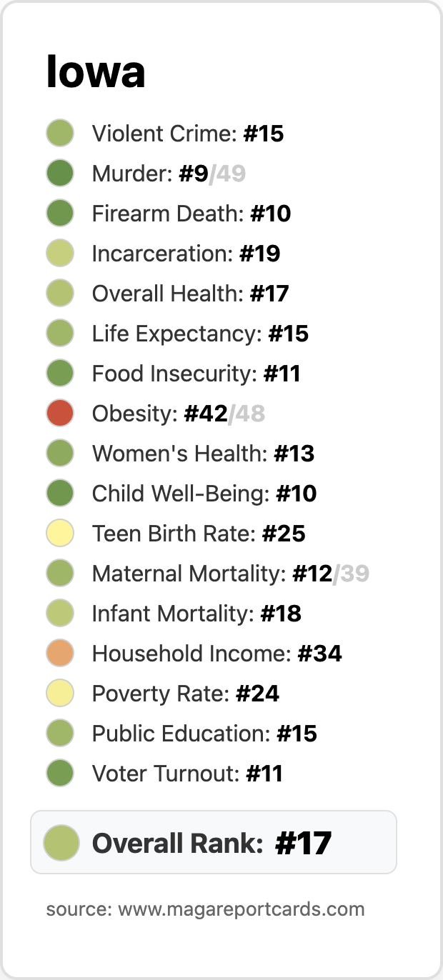Click the Overall Health #17 entry
The width and height of the screenshot is (443, 980).
(167, 294)
